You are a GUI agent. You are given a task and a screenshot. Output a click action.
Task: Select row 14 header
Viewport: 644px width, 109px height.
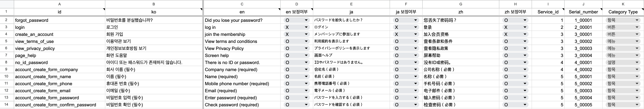click(x=6, y=104)
